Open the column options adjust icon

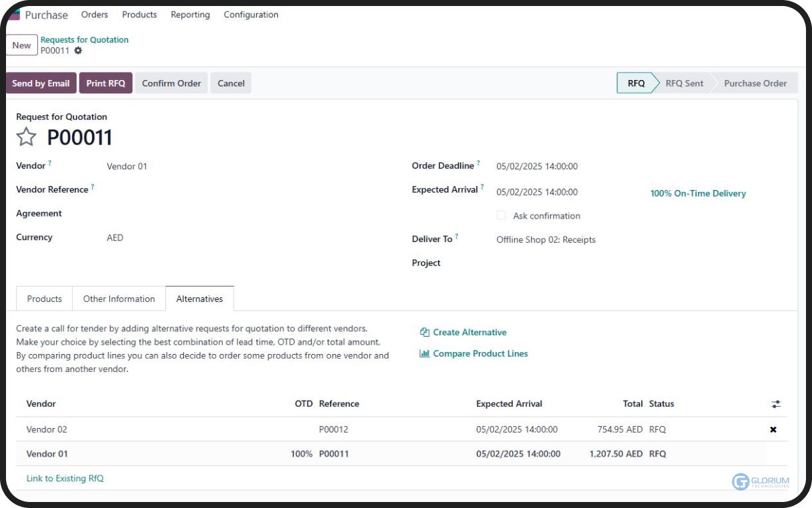pos(776,404)
